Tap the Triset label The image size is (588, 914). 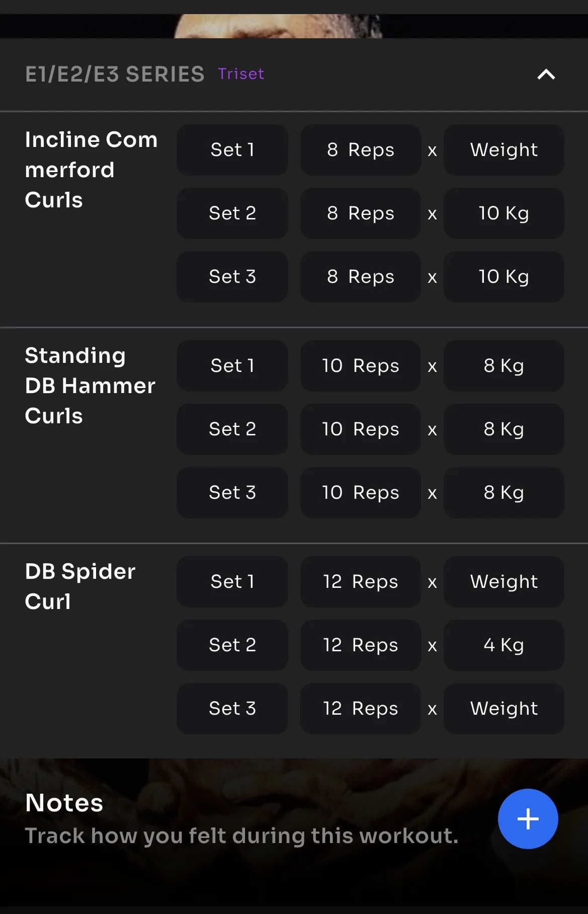[241, 74]
